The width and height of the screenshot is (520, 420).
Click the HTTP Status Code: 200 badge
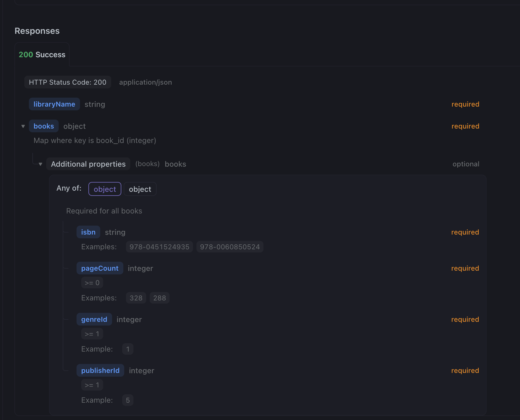[x=68, y=82]
